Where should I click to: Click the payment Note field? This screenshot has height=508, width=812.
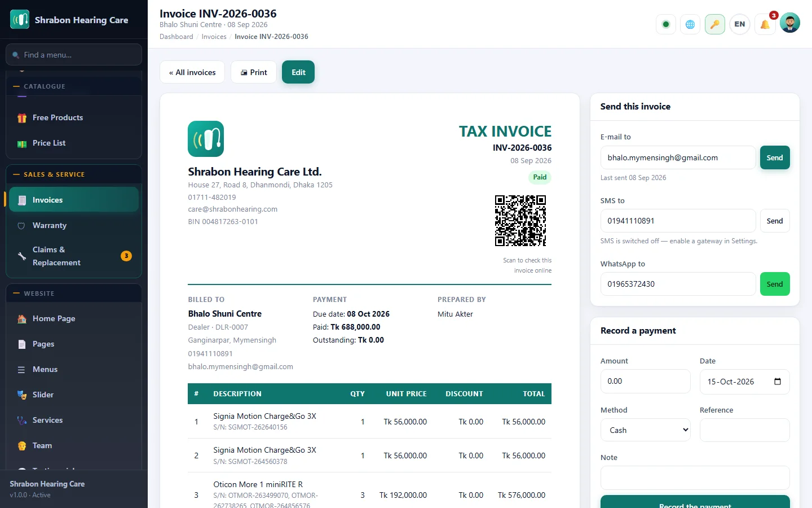point(695,478)
